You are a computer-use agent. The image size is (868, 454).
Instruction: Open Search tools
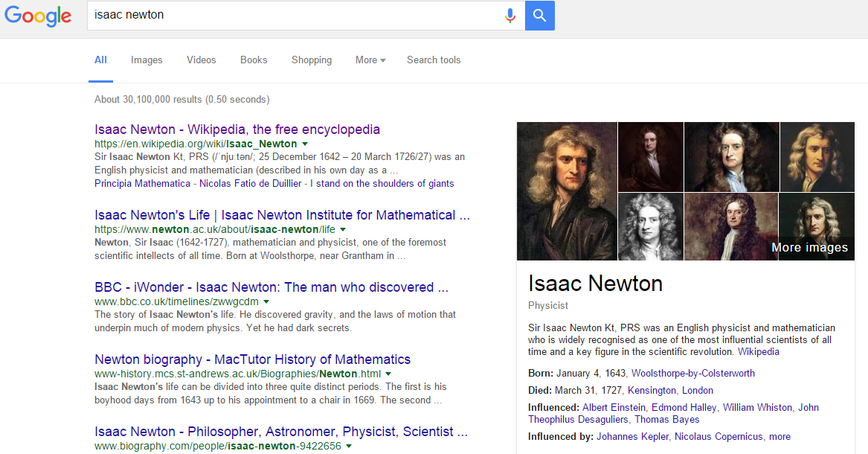pos(434,60)
